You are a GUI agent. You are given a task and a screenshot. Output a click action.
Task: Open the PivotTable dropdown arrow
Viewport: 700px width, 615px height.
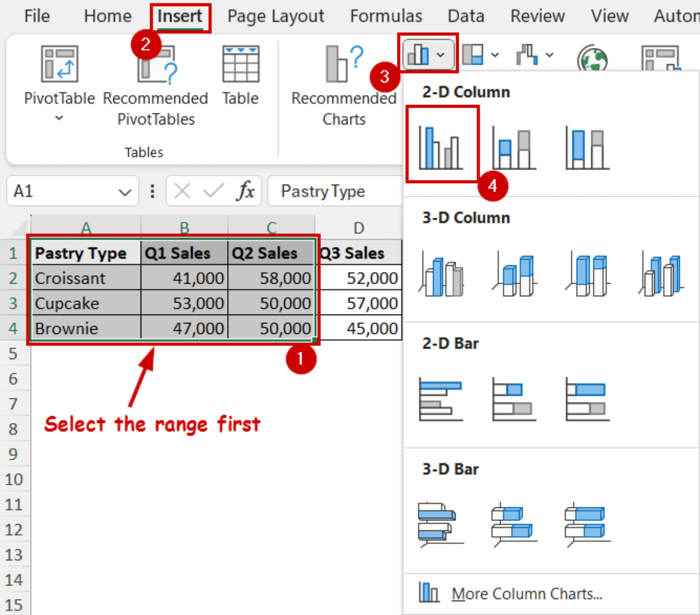coord(59,118)
